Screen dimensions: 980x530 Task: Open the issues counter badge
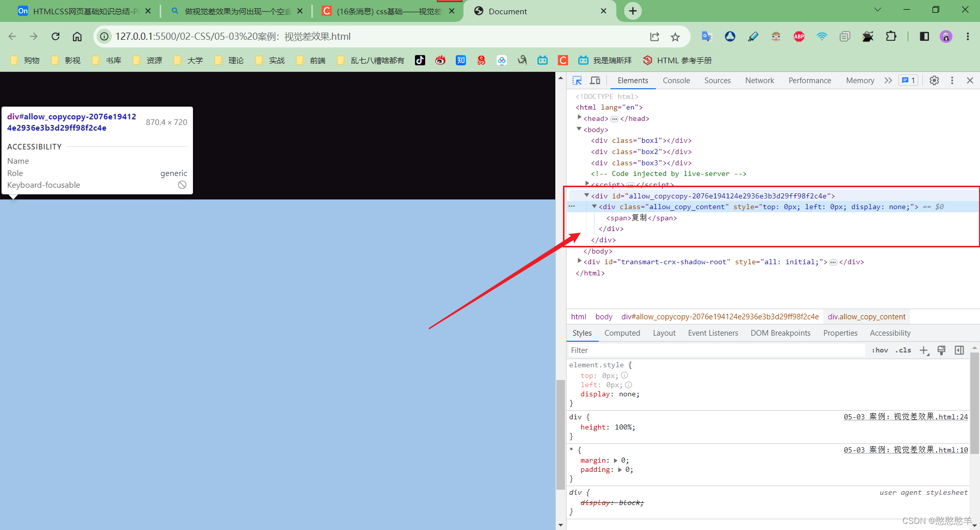(909, 81)
